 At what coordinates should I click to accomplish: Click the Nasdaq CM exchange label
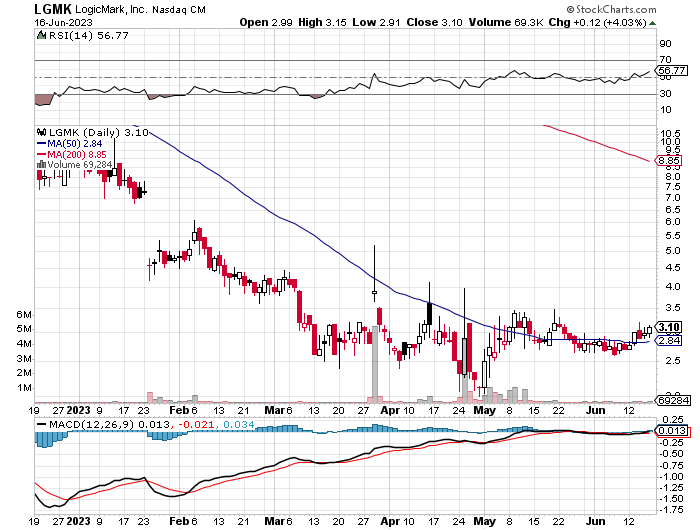(x=179, y=9)
